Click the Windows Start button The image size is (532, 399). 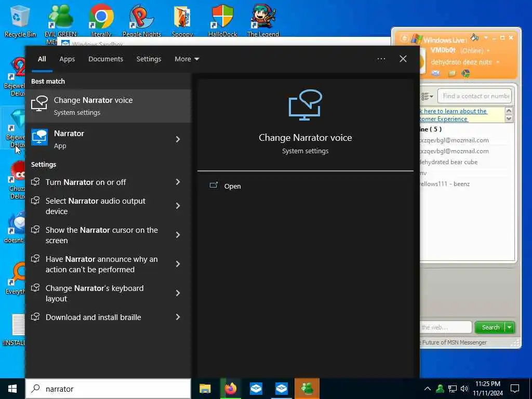pyautogui.click(x=12, y=389)
